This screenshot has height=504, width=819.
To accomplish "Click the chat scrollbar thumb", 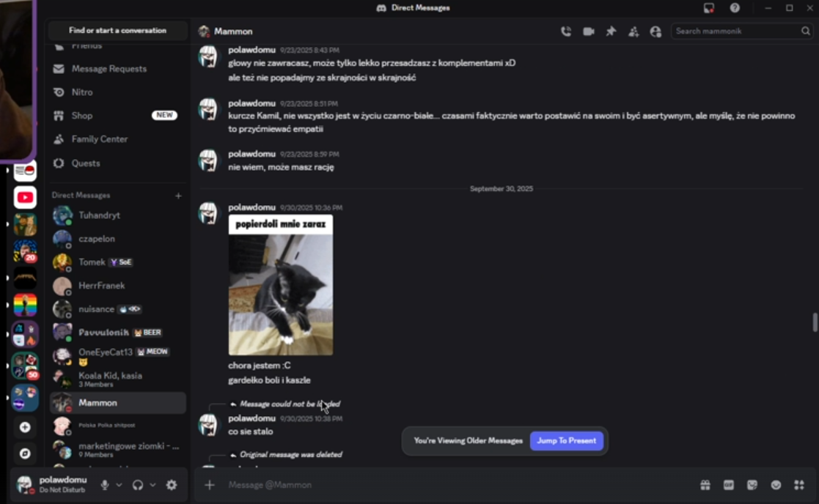I will tap(815, 322).
